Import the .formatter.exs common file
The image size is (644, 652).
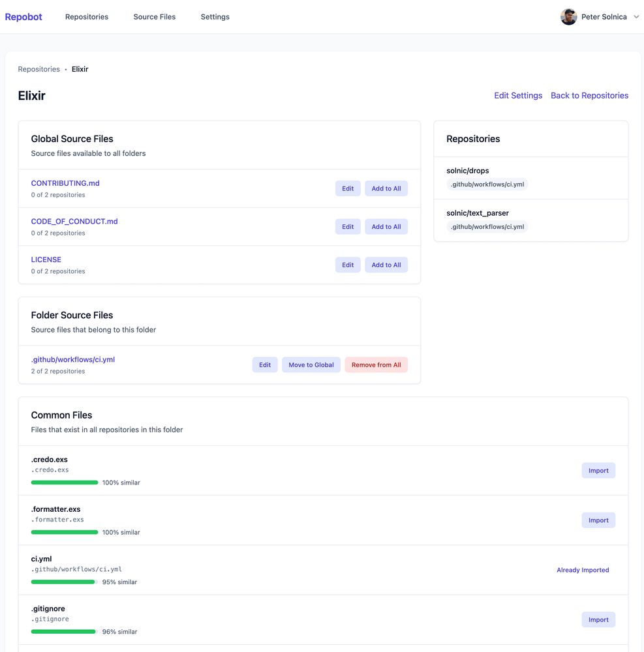click(x=598, y=520)
